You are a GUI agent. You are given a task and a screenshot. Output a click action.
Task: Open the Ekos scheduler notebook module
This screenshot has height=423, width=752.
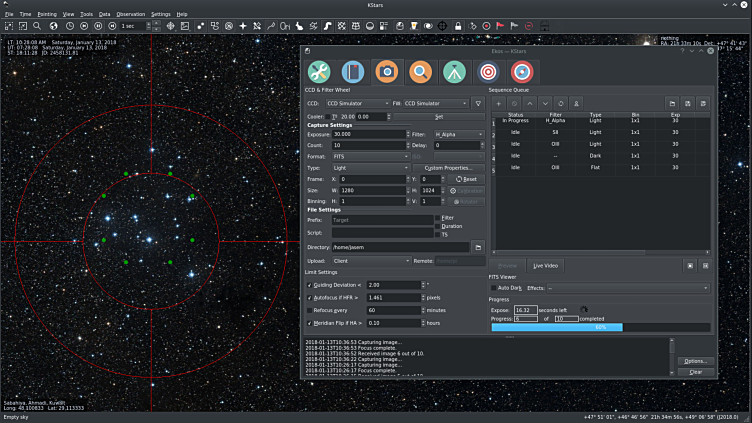[352, 72]
